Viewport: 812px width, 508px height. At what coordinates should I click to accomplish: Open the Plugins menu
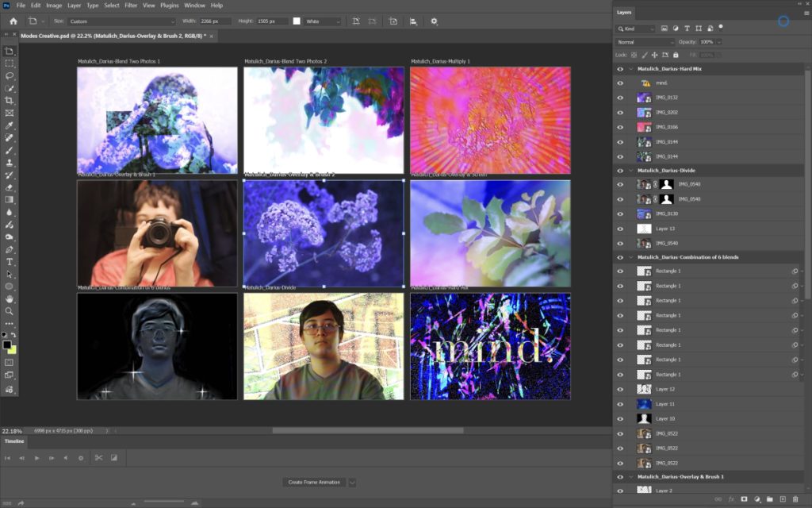coord(170,6)
